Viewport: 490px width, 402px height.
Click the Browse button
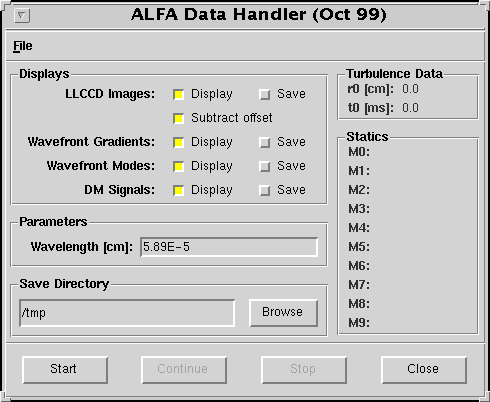tap(283, 313)
